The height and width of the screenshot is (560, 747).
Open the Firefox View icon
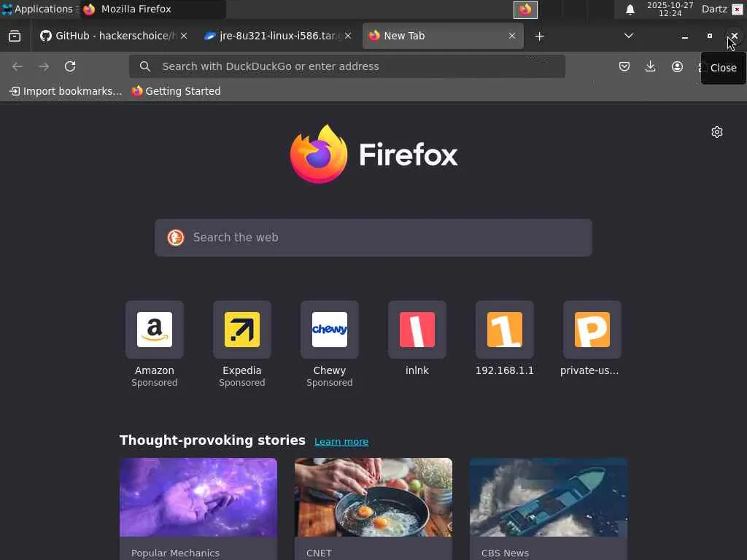[15, 36]
